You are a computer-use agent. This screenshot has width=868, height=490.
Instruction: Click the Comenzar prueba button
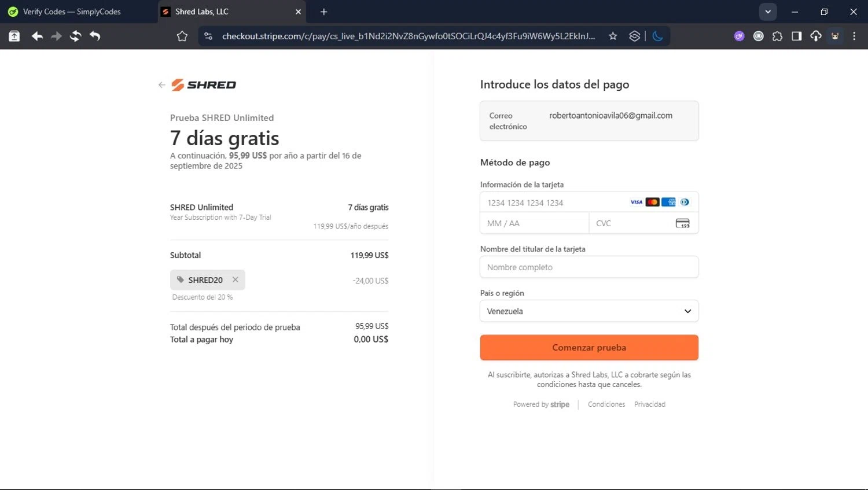point(589,348)
